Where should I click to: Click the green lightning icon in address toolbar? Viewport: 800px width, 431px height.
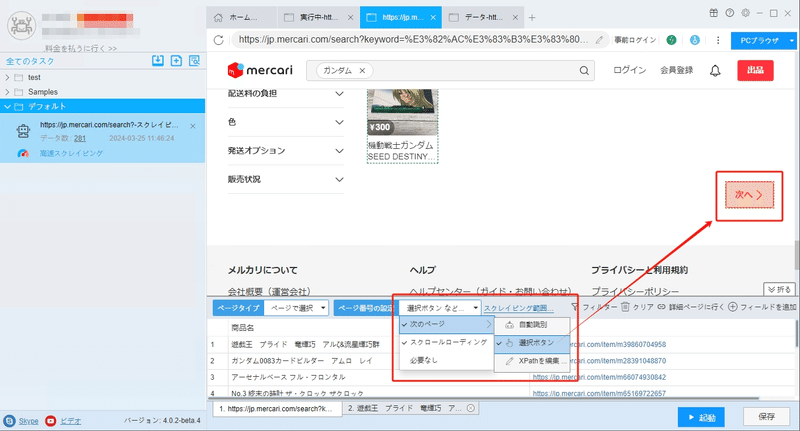tap(671, 40)
